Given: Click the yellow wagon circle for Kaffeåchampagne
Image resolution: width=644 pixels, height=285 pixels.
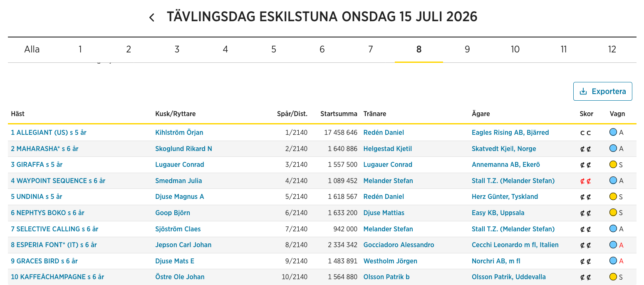Looking at the screenshot, I should click(613, 277).
